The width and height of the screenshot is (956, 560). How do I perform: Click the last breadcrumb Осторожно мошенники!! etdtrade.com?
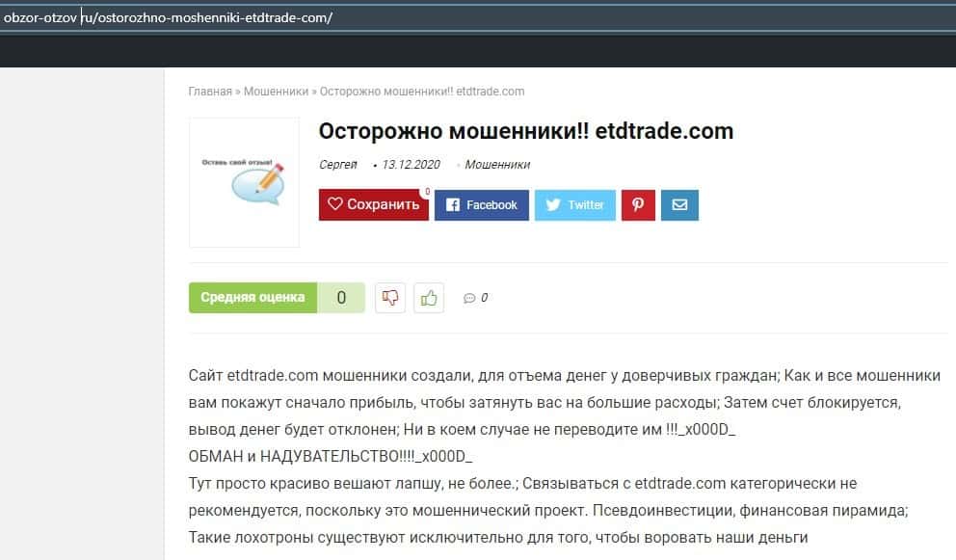pyautogui.click(x=422, y=92)
